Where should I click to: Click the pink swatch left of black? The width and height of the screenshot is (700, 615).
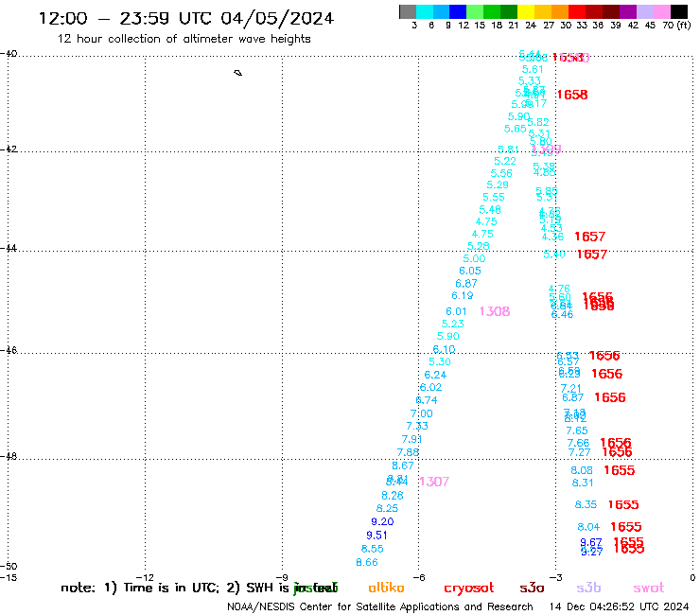coord(662,11)
